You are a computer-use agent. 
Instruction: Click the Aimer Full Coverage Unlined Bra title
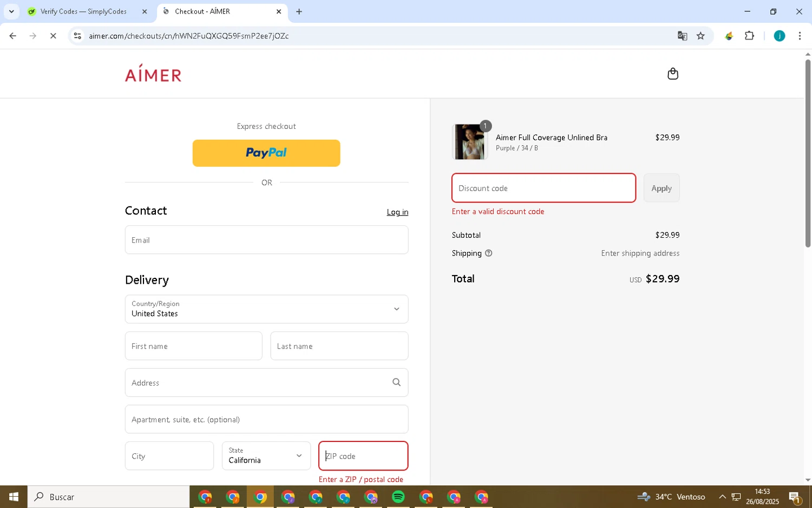(552, 138)
